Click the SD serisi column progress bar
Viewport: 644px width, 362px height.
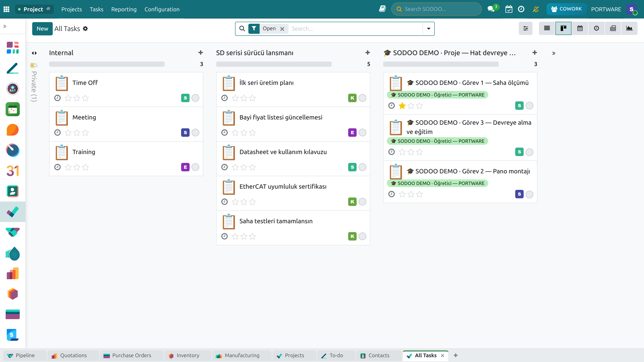click(274, 64)
